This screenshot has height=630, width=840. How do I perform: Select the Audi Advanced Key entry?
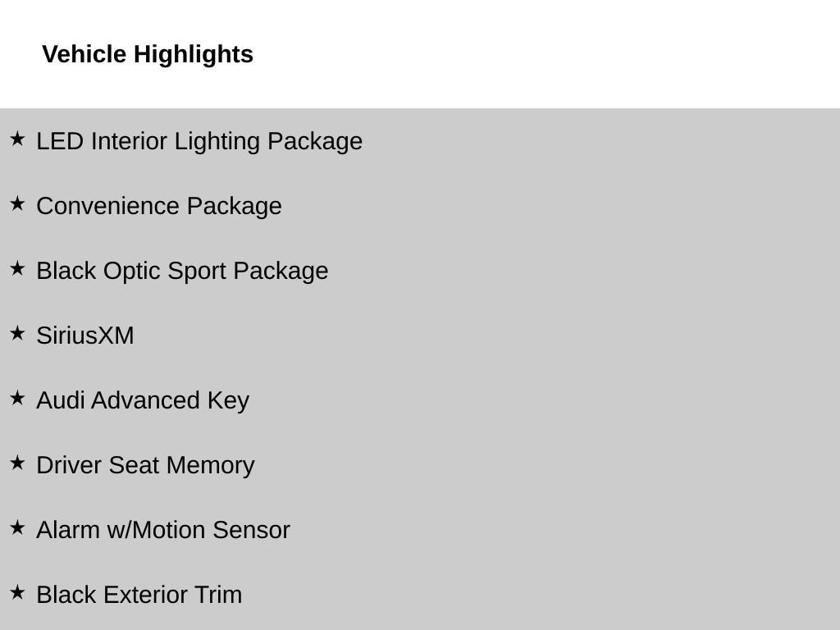tap(143, 400)
